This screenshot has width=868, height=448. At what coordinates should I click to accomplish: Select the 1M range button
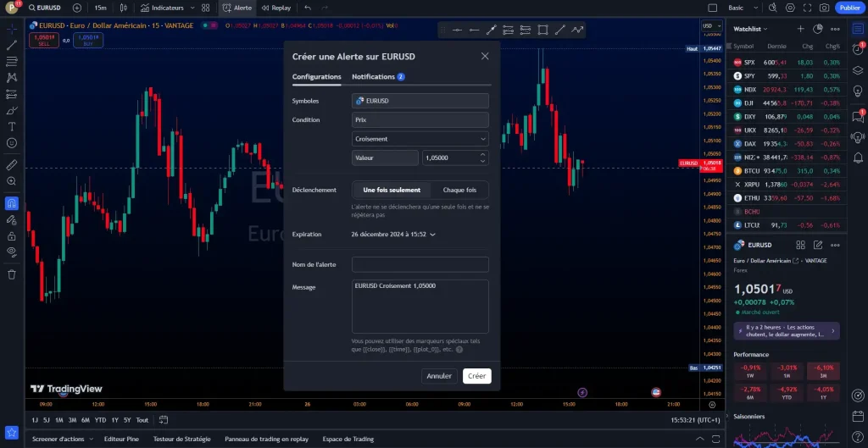pyautogui.click(x=59, y=420)
